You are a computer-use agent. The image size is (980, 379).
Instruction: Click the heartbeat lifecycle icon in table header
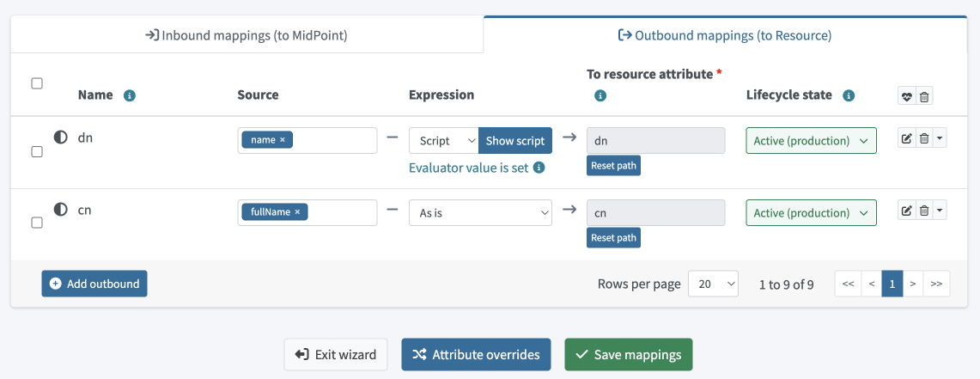pyautogui.click(x=906, y=97)
